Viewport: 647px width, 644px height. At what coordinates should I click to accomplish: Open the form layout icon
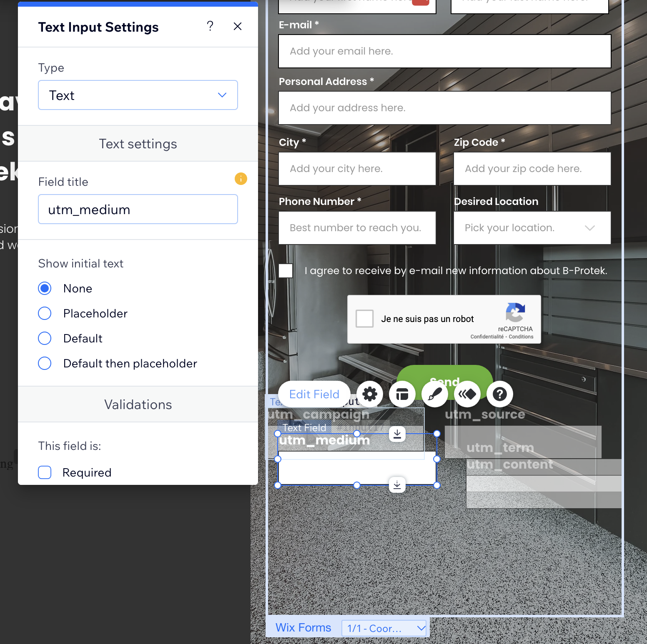tap(402, 394)
